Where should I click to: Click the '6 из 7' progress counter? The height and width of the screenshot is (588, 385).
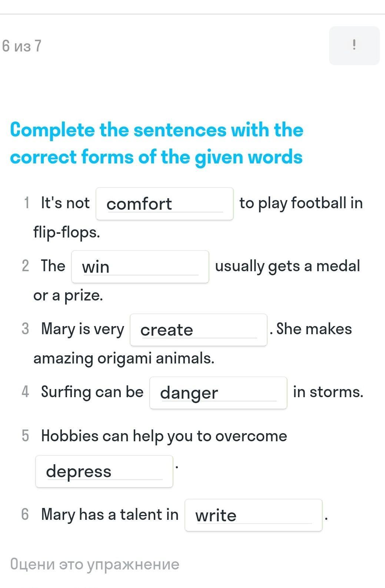(x=22, y=46)
